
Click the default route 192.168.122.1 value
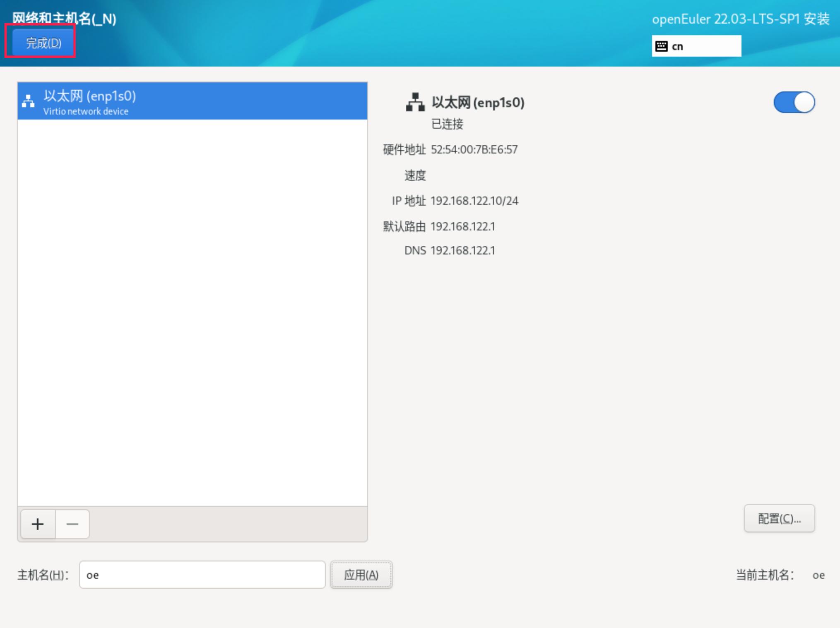(463, 227)
